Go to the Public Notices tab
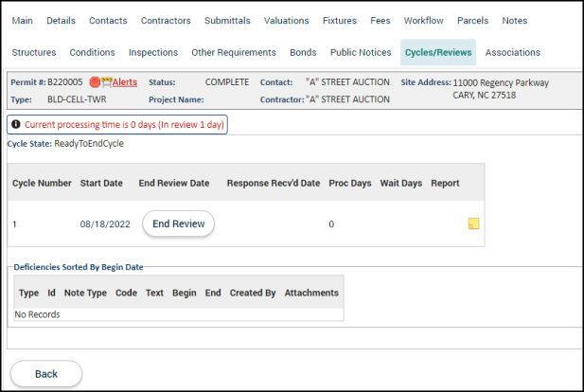 [x=361, y=52]
